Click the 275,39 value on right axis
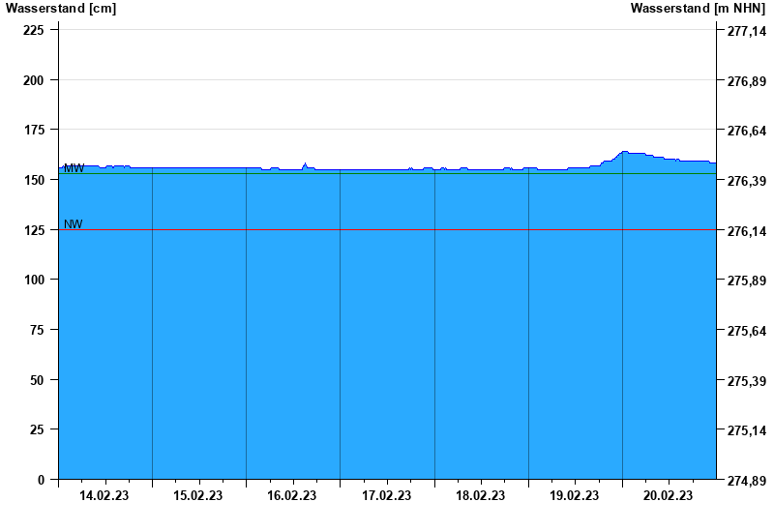774x532 pixels. tap(747, 381)
